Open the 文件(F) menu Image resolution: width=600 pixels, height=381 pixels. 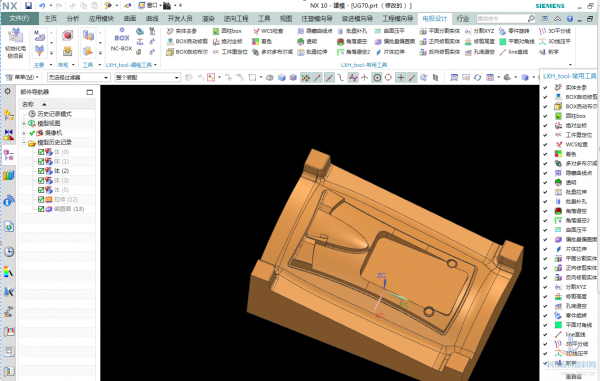pos(20,18)
